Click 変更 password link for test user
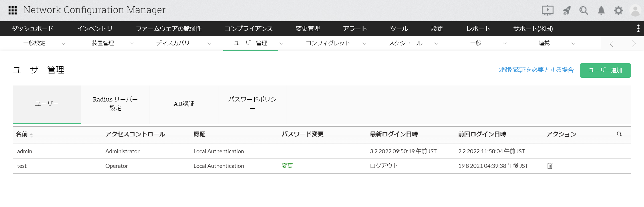 [x=287, y=166]
